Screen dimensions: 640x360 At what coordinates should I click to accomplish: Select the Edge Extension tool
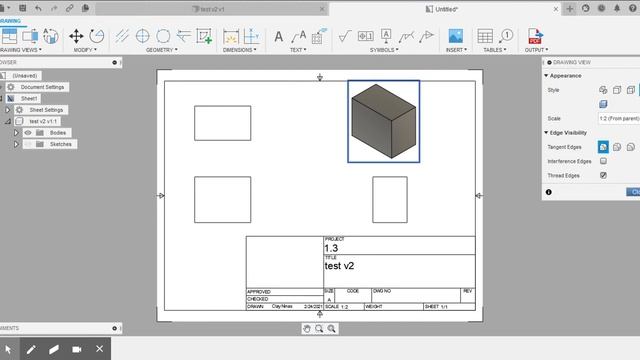[184, 36]
